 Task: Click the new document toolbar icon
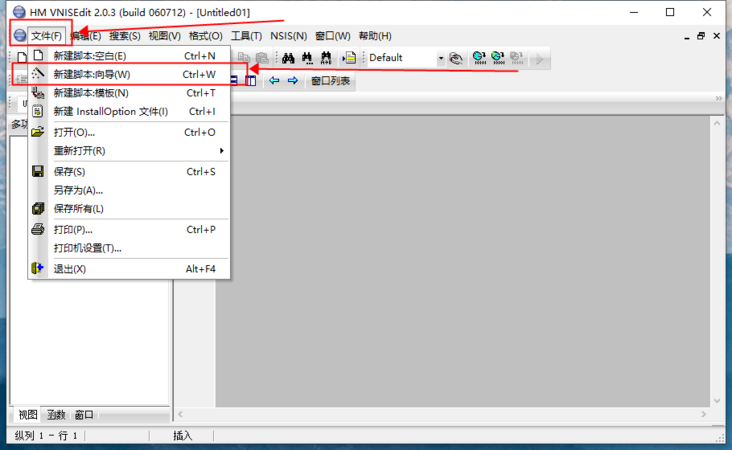[x=21, y=58]
